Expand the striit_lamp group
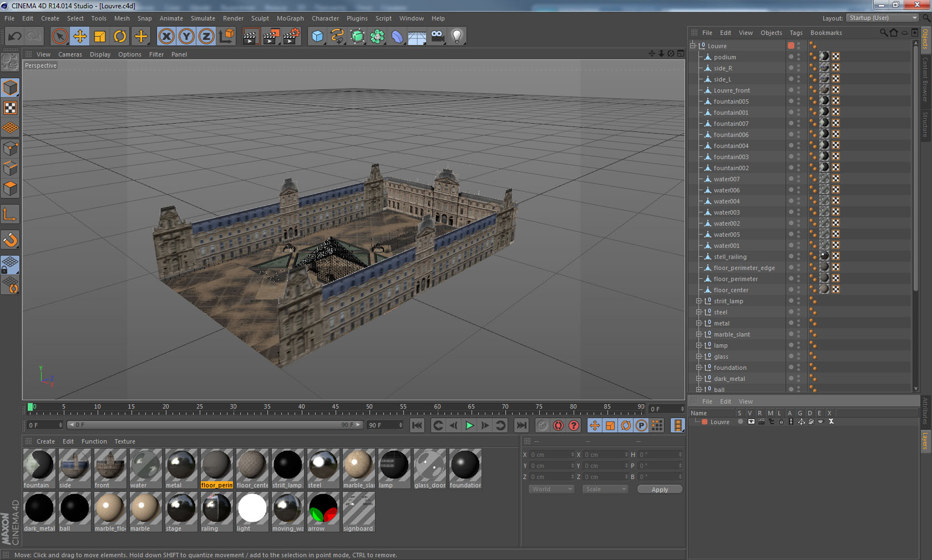The image size is (932, 560). [x=699, y=301]
